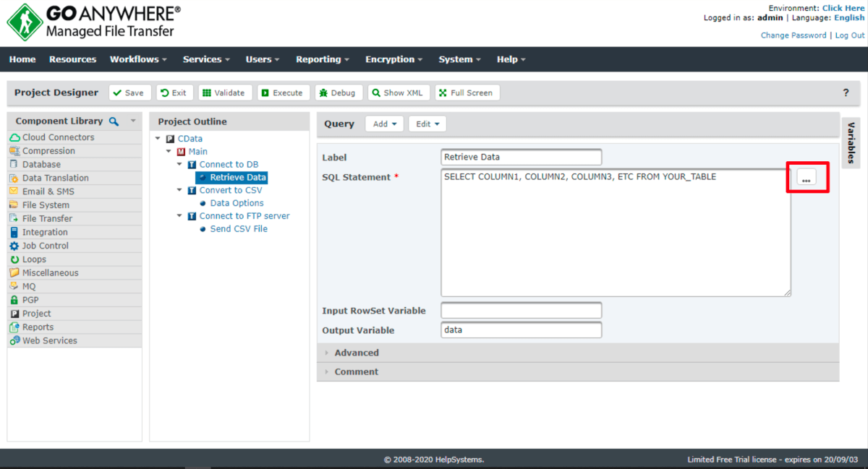
Task: Click the File Transfer category icon
Action: click(x=15, y=218)
